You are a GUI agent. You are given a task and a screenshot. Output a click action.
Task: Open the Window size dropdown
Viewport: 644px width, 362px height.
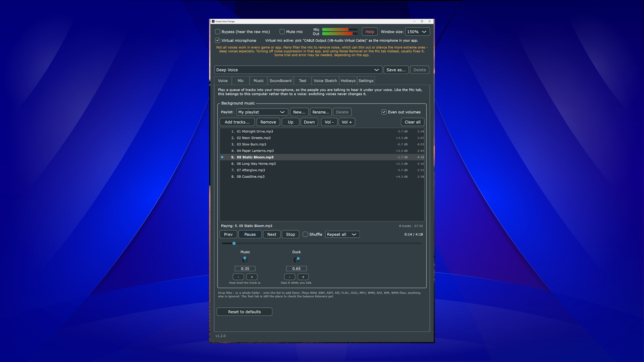pyautogui.click(x=417, y=32)
